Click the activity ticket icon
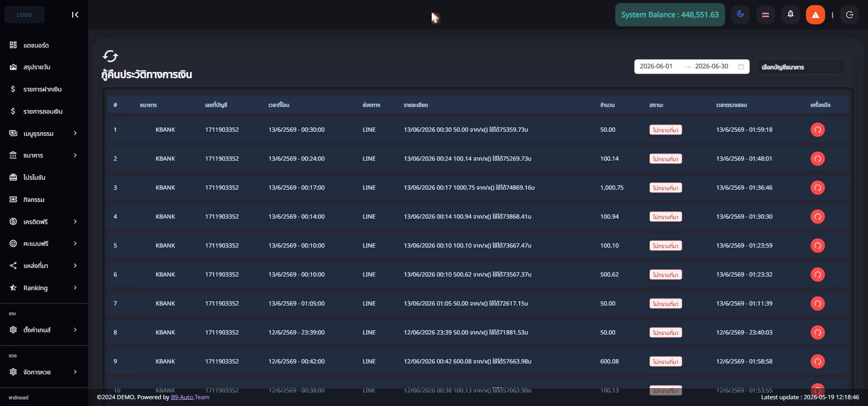Viewport: 868px width, 406px height. point(13,199)
